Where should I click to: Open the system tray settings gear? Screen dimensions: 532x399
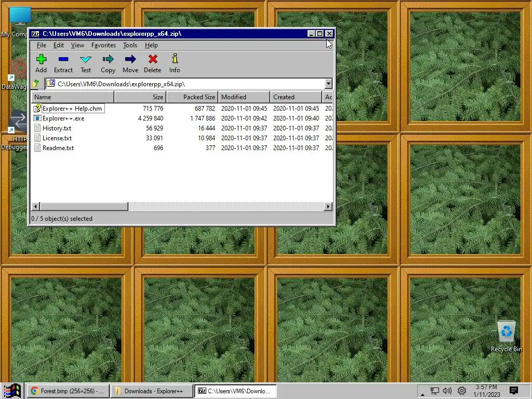[x=461, y=391]
